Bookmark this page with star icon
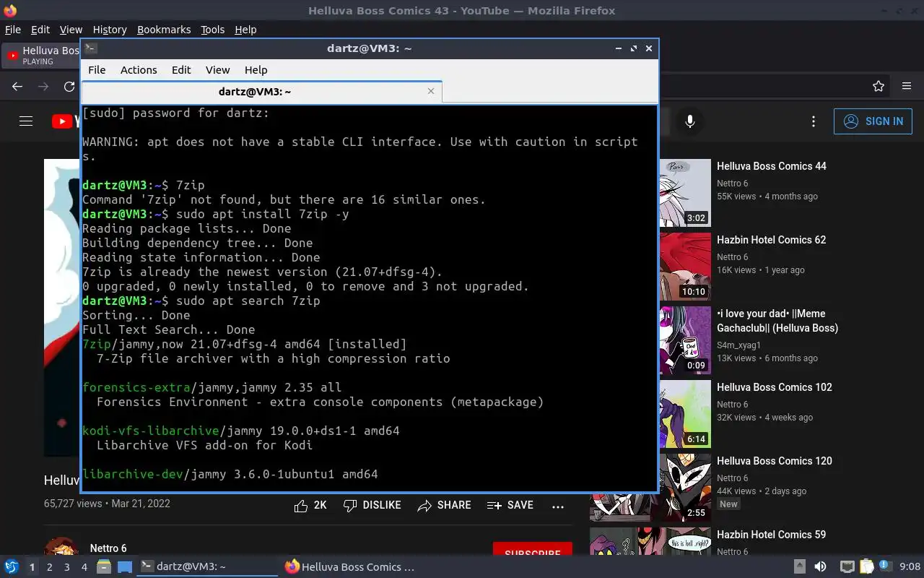 [879, 86]
